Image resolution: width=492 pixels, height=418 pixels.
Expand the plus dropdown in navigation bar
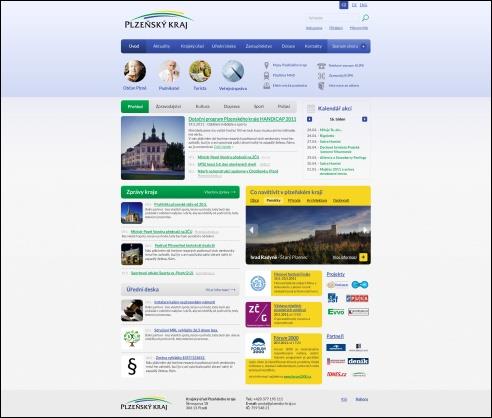point(363,46)
